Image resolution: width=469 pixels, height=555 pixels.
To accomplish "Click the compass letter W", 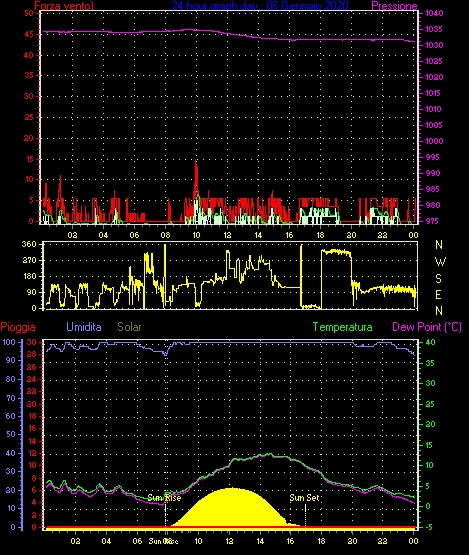I will pyautogui.click(x=440, y=262).
